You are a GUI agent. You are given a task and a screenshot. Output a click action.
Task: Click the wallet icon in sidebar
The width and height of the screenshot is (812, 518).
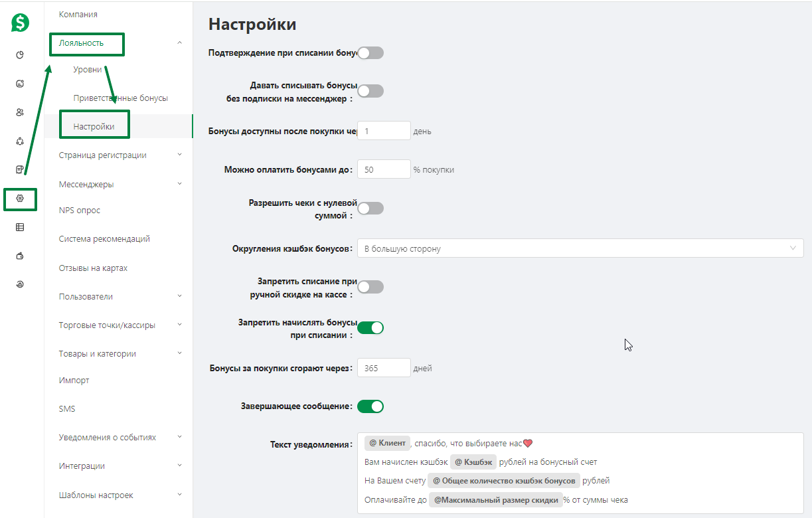pos(20,256)
